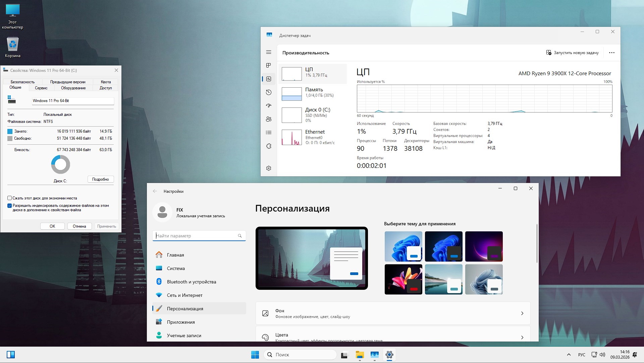Viewport: 644px width, 363px height.
Task: Open Details view in Task Manager sidebar
Action: (268, 132)
